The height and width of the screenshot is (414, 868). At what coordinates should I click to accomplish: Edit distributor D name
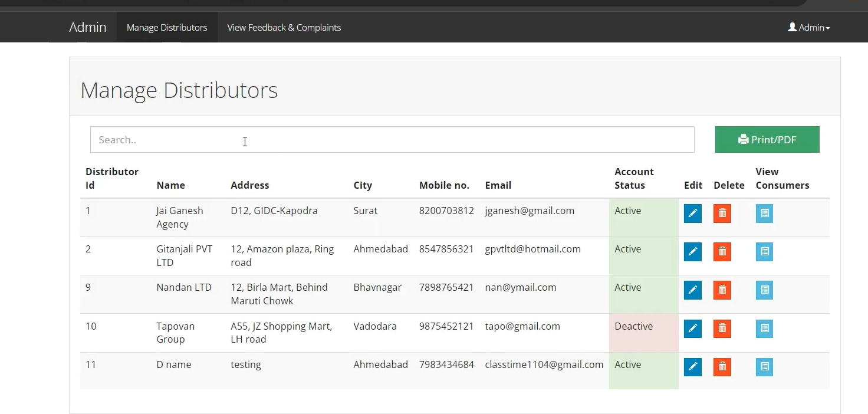point(693,367)
